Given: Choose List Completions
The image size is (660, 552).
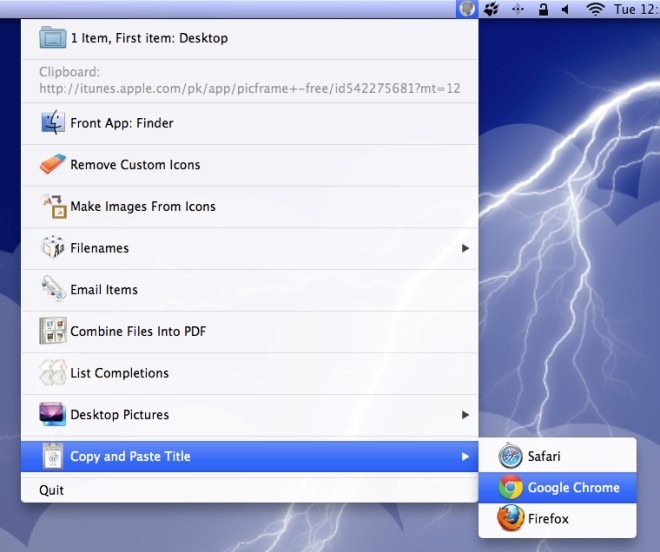Looking at the screenshot, I should click(250, 373).
